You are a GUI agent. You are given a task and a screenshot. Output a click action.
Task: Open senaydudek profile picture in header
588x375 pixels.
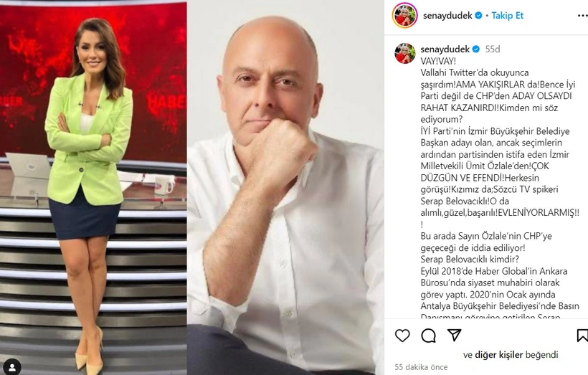404,15
